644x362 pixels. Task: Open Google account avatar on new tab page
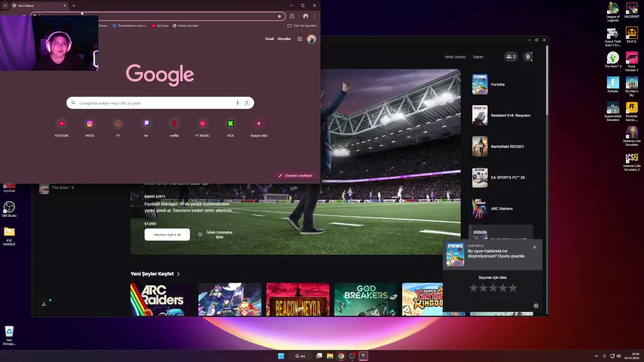[x=311, y=39]
